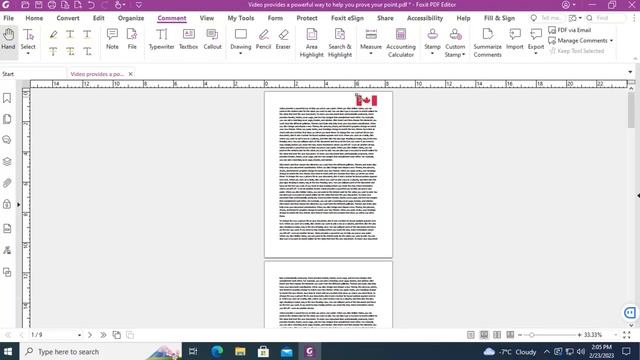Insert a Textbox annotation
Image resolution: width=640 pixels, height=360 pixels.
(x=189, y=39)
